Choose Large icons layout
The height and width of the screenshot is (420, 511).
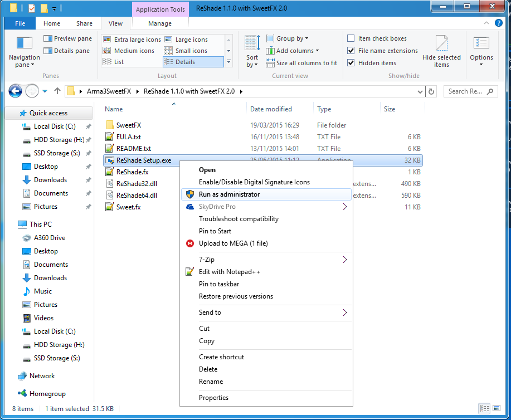(186, 40)
